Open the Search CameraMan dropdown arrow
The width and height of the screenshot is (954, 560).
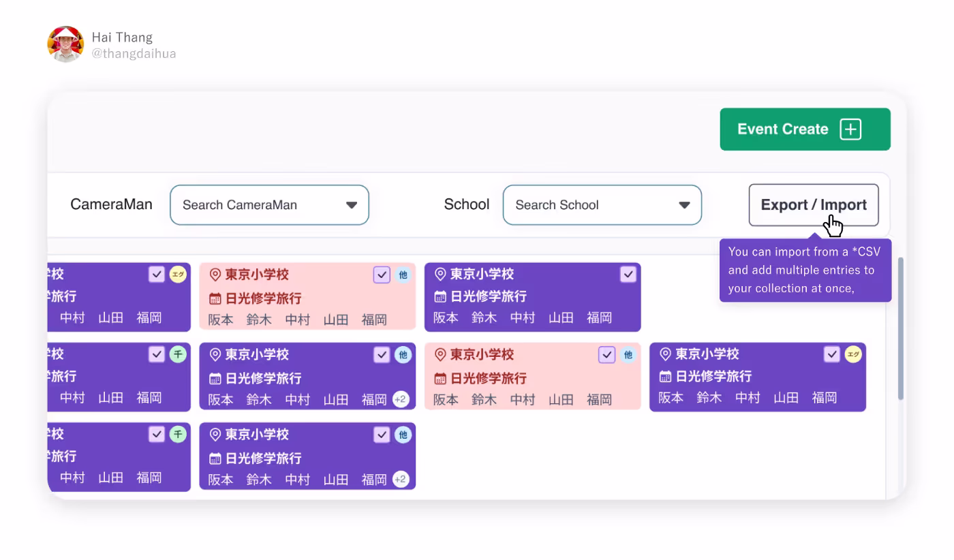[352, 205]
